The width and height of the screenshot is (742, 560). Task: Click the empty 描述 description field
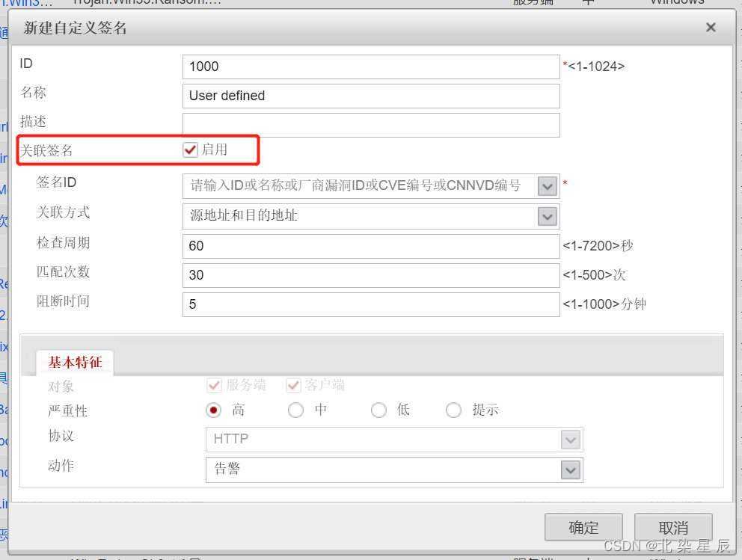point(370,125)
